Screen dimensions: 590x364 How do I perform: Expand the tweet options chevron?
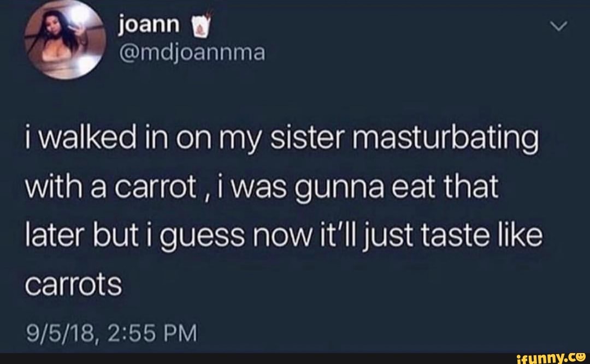click(558, 26)
